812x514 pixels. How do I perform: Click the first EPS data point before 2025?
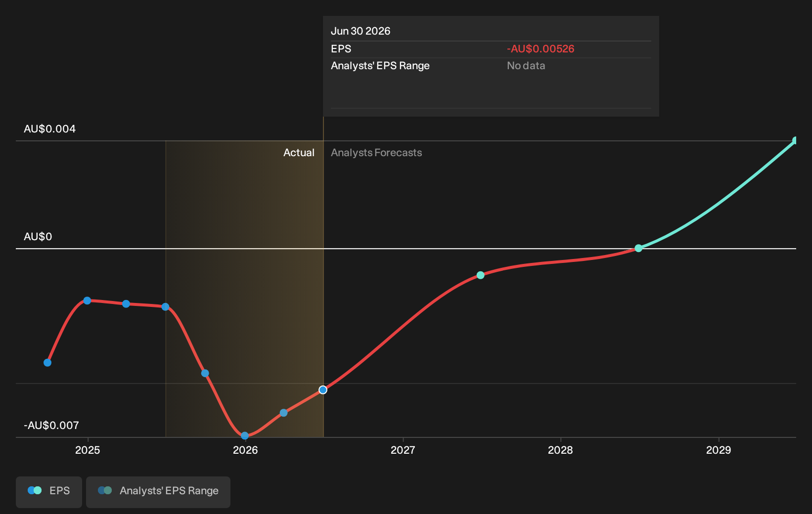47,363
